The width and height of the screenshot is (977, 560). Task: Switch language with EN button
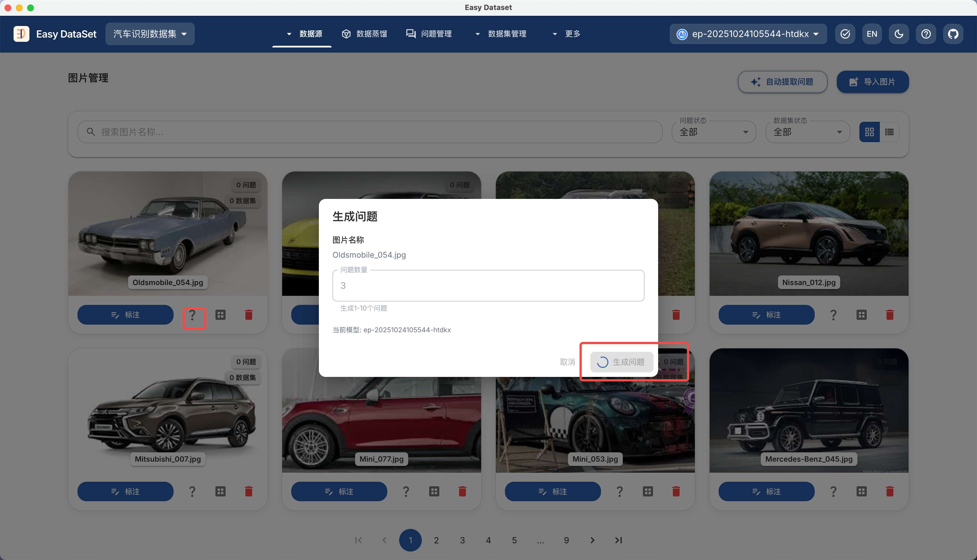872,34
